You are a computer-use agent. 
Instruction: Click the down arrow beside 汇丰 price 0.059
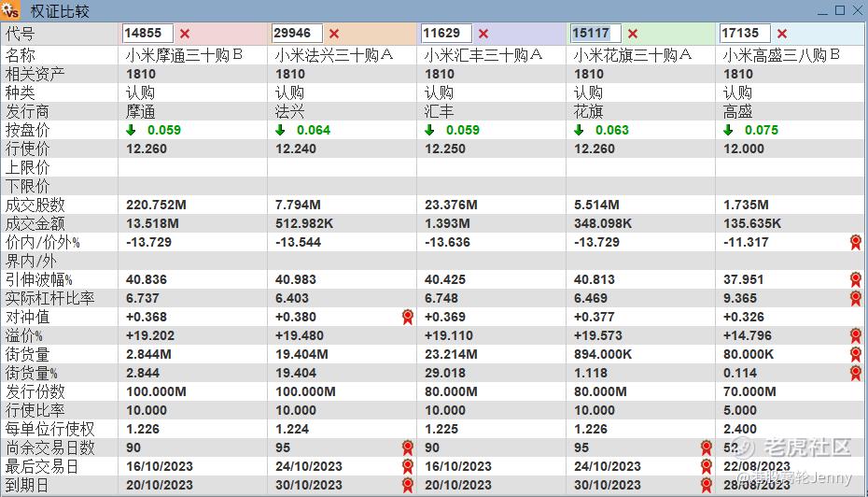(429, 130)
